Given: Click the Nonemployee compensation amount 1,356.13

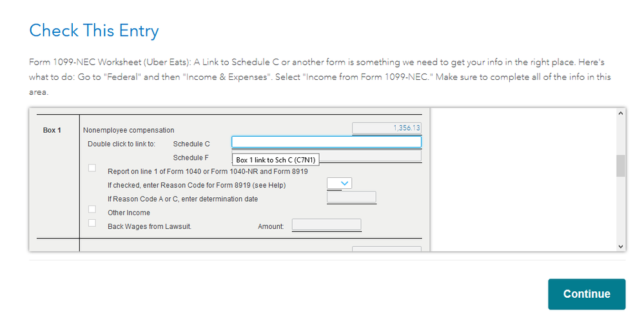Looking at the screenshot, I should point(387,128).
